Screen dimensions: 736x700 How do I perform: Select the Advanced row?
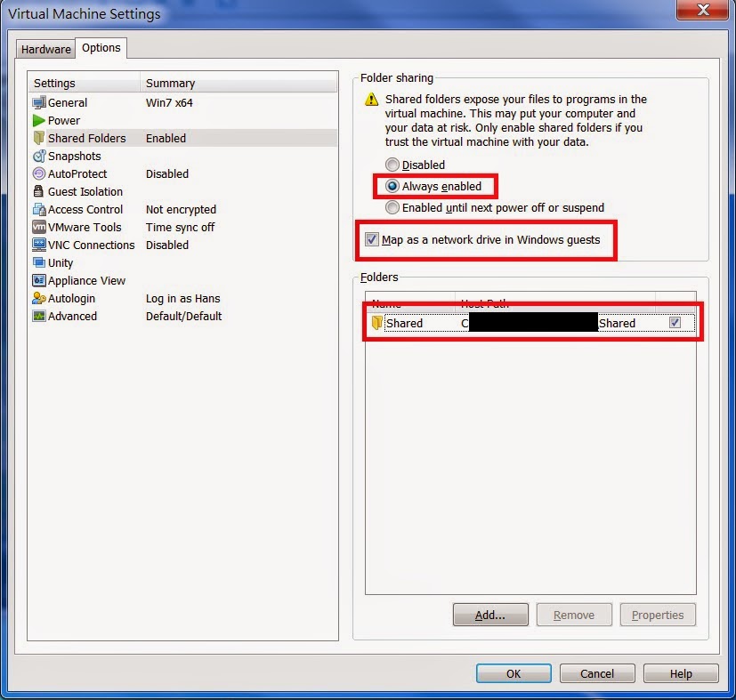pyautogui.click(x=182, y=317)
